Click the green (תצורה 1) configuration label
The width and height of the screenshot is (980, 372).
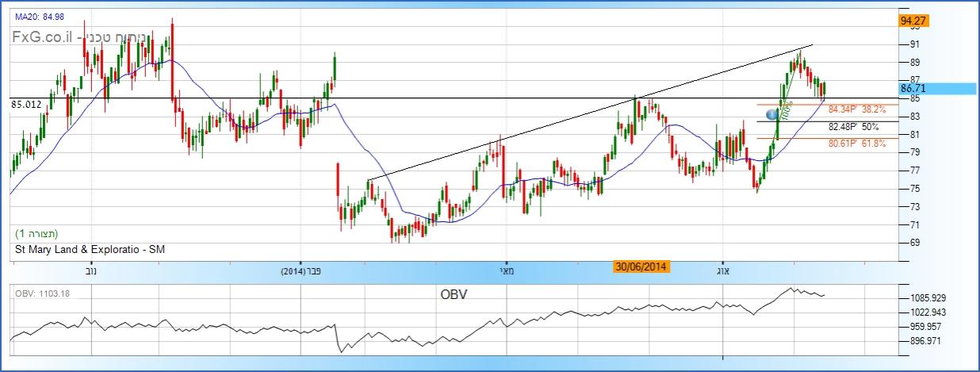(36, 234)
